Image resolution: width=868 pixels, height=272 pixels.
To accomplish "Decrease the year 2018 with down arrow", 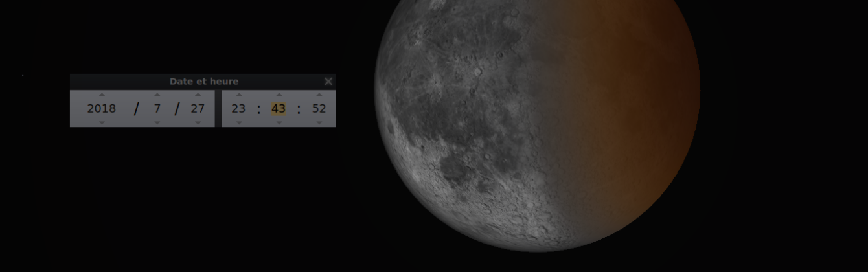I will pyautogui.click(x=102, y=122).
